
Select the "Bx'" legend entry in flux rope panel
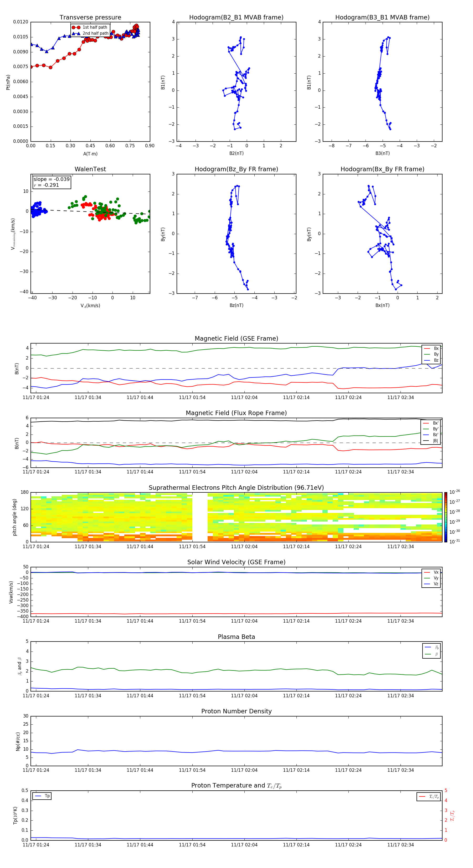431,423
